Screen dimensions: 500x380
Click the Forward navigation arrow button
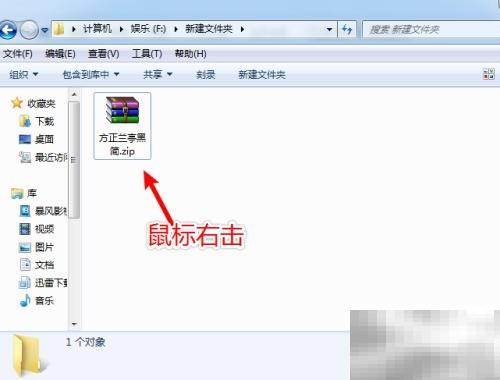pyautogui.click(x=29, y=30)
